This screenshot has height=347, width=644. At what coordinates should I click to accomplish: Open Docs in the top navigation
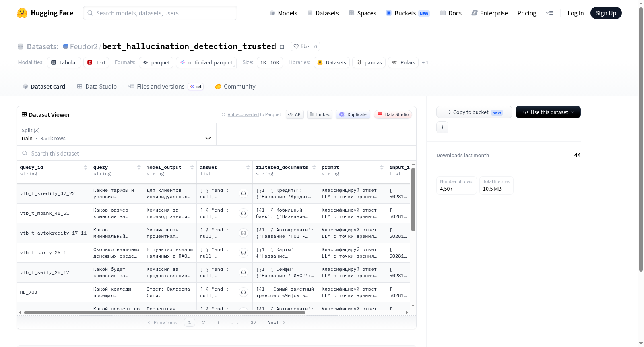tap(451, 13)
